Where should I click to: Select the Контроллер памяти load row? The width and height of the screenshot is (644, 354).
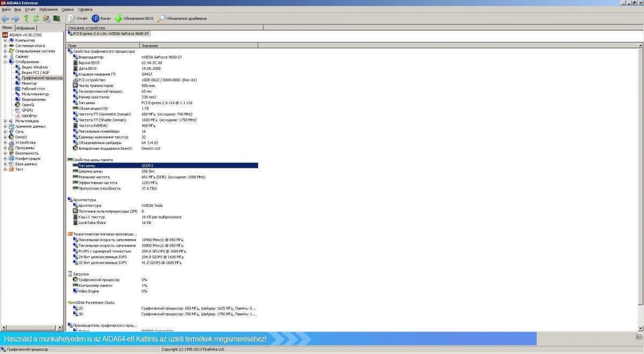(x=162, y=285)
